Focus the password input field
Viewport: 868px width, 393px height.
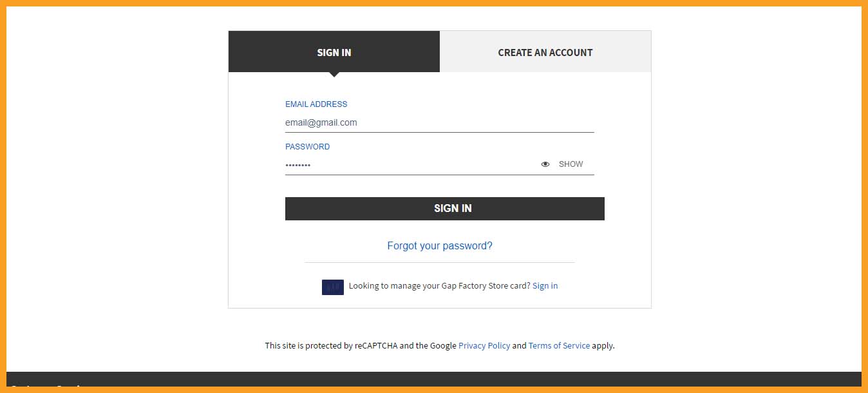point(412,165)
